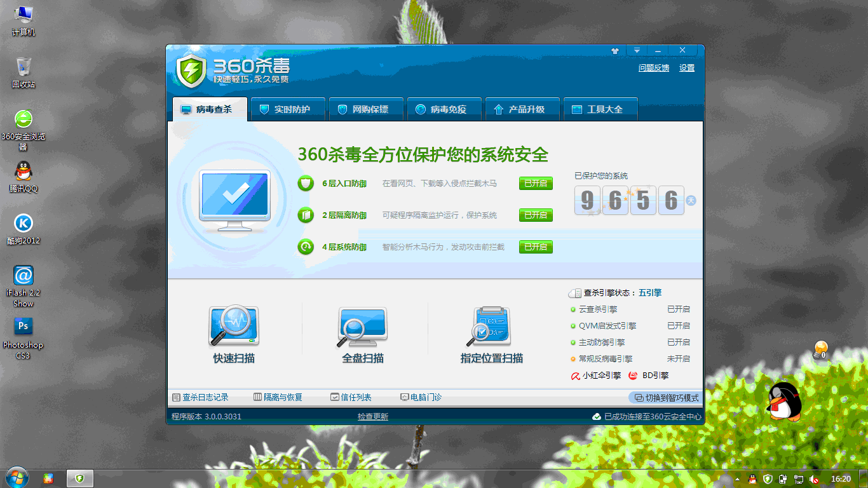Open 设置 settings
This screenshot has width=868, height=488.
click(687, 67)
